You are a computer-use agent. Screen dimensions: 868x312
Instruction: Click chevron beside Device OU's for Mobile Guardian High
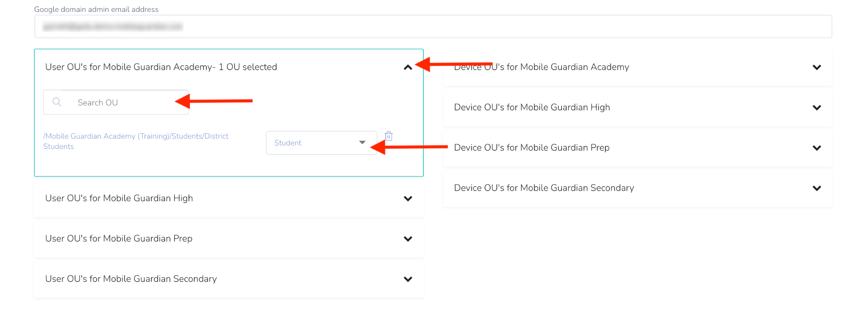coord(817,108)
